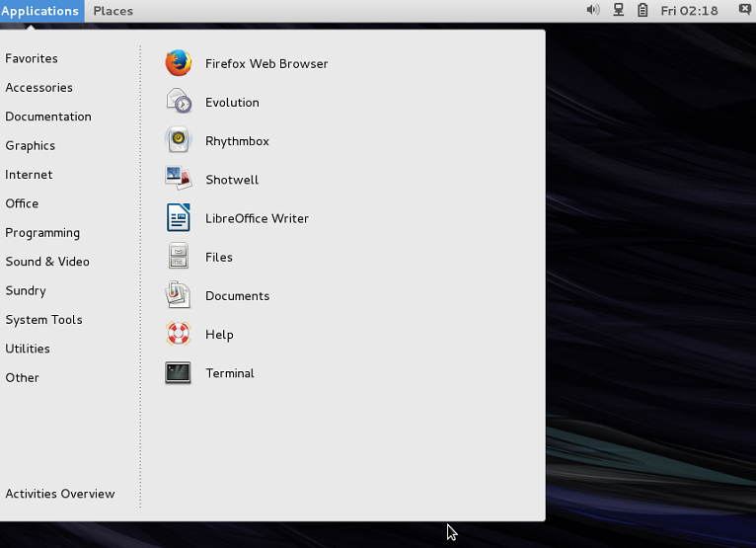The height and width of the screenshot is (548, 756).
Task: Open the network status icon in top bar
Action: coord(618,10)
